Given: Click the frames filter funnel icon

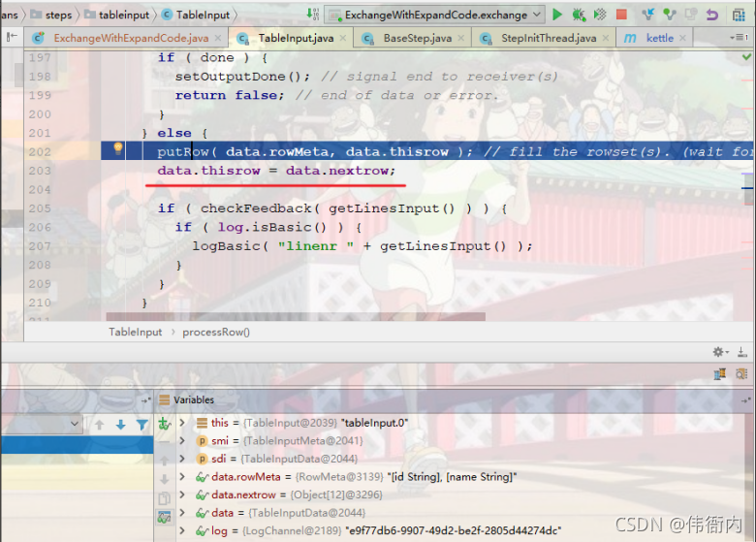Looking at the screenshot, I should coord(142,425).
